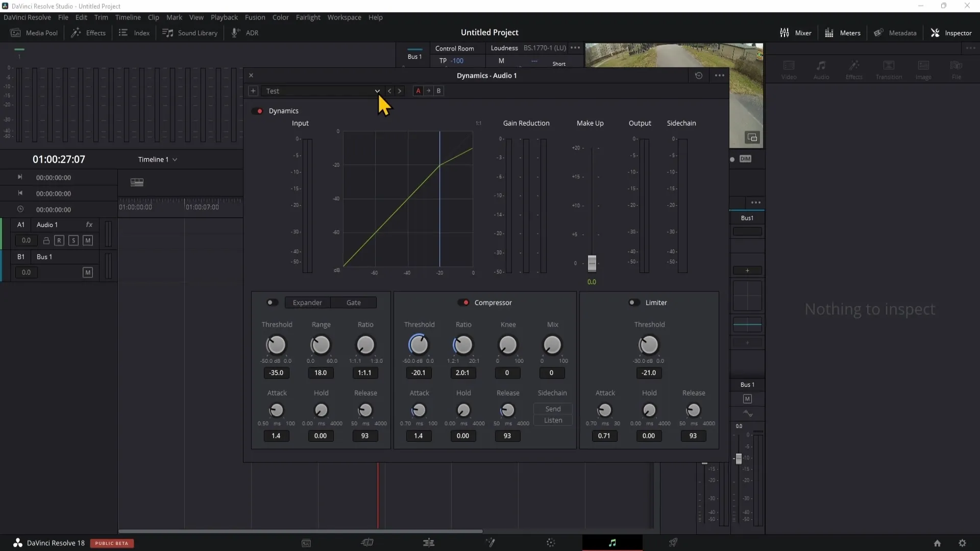
Task: Drag the Make Up output fader slider
Action: 591,263
